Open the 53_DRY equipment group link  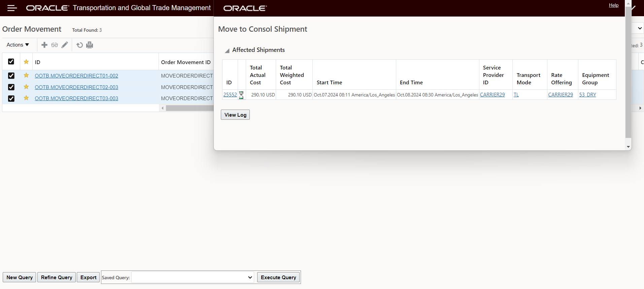[587, 95]
